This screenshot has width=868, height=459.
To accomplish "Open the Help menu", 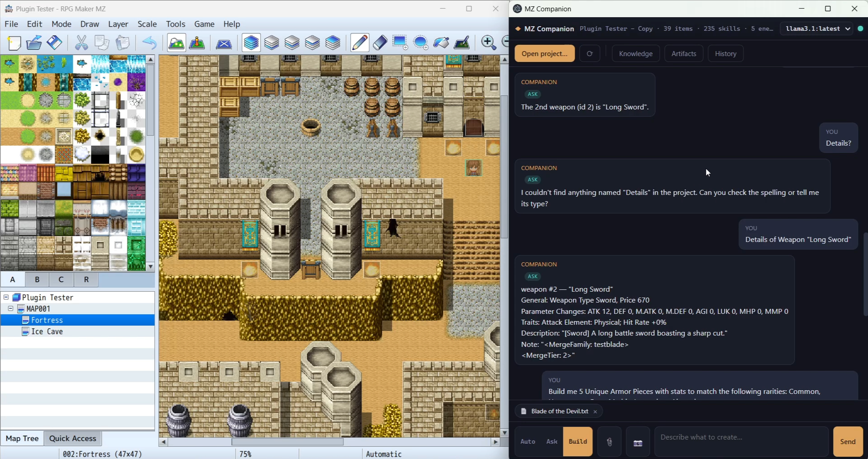I will [232, 24].
